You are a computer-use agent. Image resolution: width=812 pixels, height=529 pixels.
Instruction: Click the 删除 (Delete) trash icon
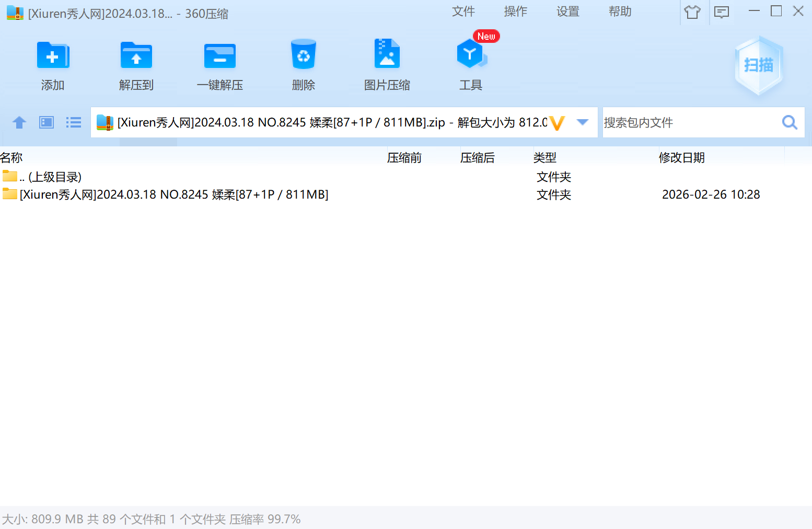click(x=303, y=55)
